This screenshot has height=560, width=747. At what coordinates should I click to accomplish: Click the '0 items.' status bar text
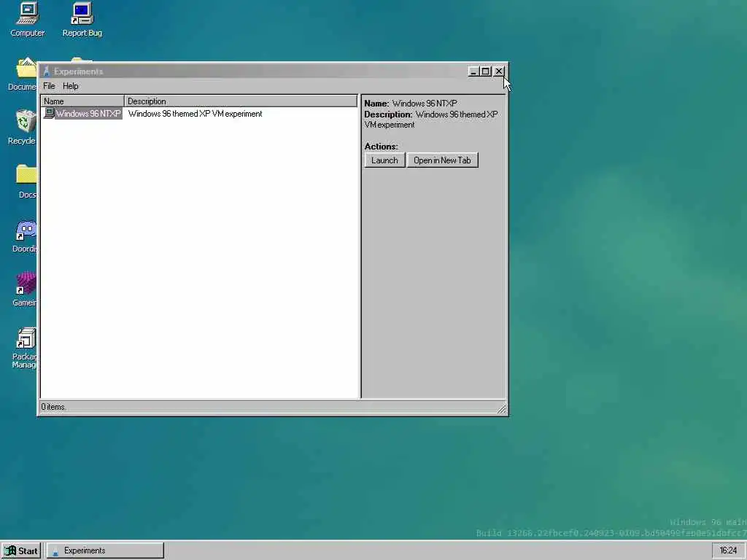point(53,407)
